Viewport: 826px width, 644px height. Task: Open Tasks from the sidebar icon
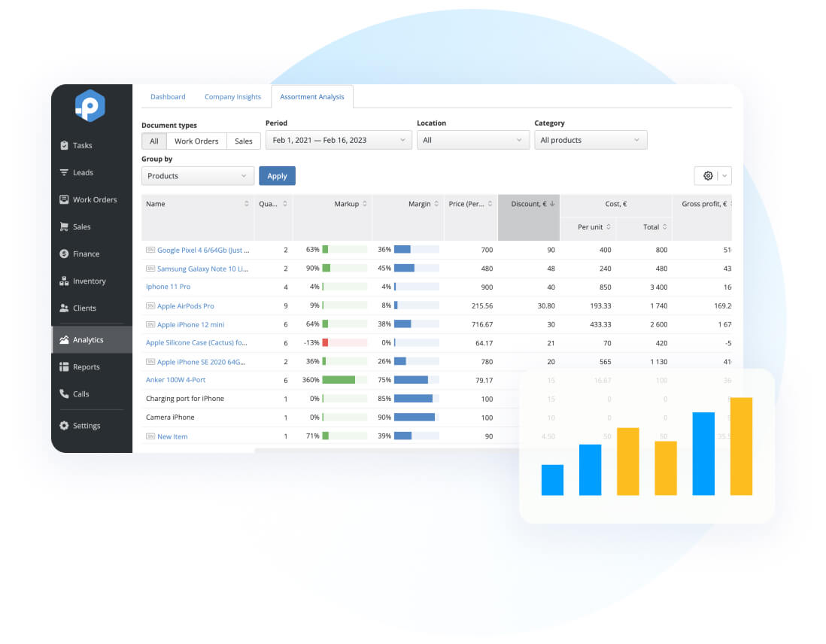coord(65,145)
